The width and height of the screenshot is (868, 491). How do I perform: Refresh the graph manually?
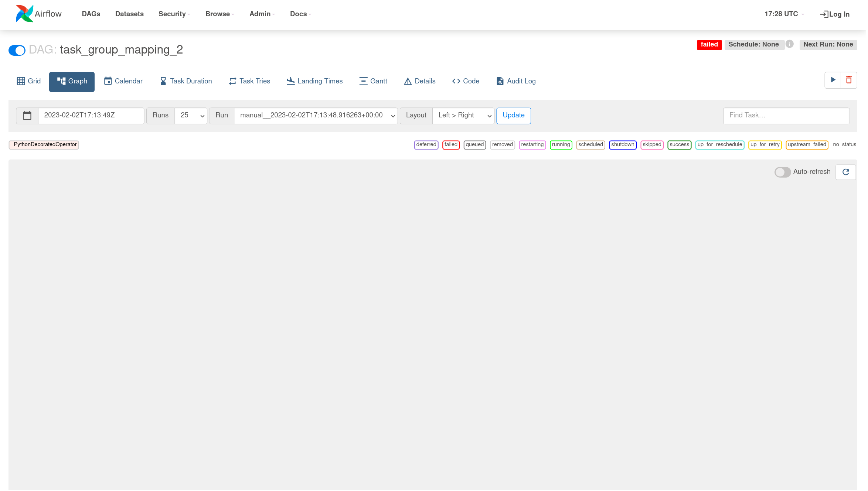845,172
